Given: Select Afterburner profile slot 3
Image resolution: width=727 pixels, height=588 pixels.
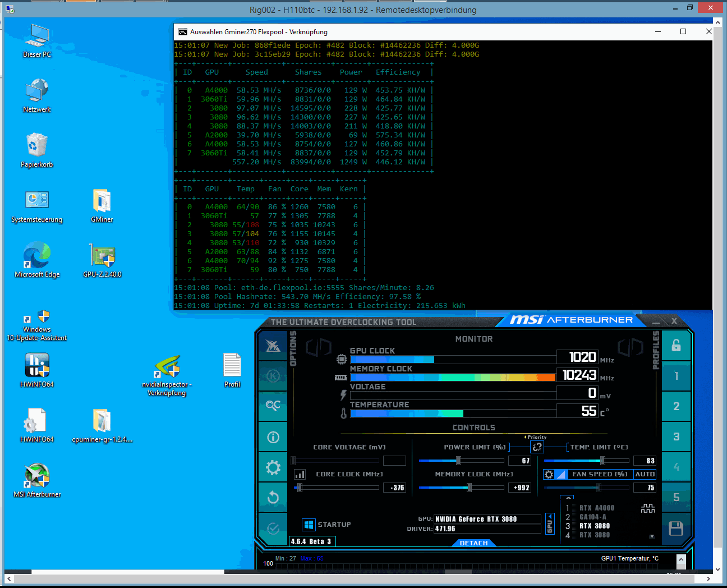Looking at the screenshot, I should 676,437.
